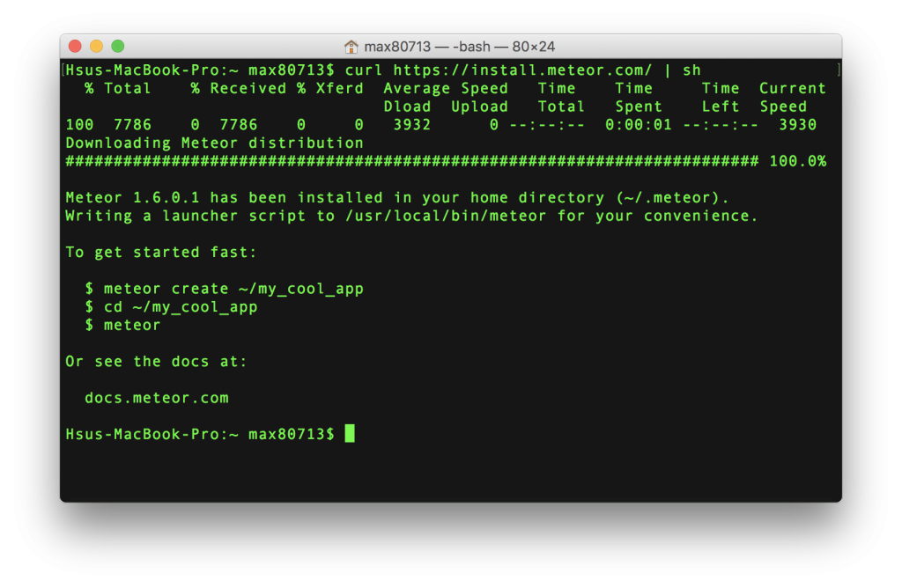
Task: Click the final 'Hsus-MacBook-Pro:~ max80713$' prompt
Action: (x=200, y=435)
